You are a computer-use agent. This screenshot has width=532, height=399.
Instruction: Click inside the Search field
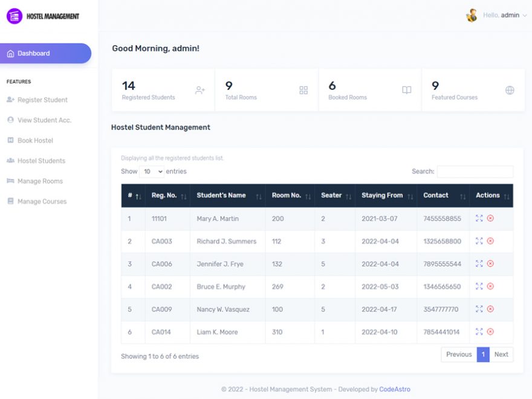(x=476, y=171)
